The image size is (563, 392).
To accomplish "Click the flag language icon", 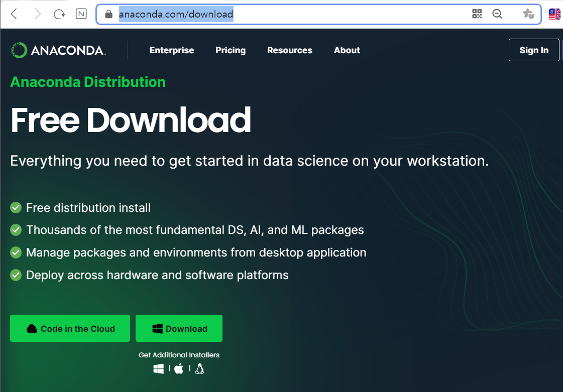I will click(555, 14).
